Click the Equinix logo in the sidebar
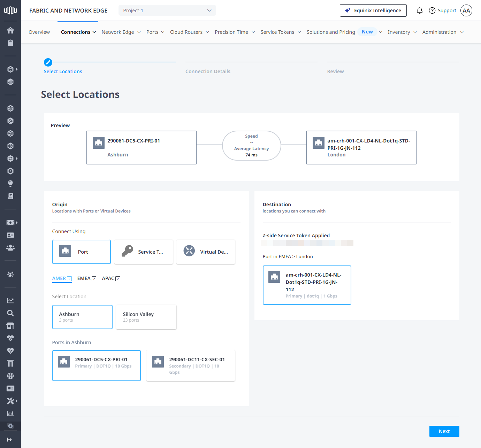 coord(10,10)
